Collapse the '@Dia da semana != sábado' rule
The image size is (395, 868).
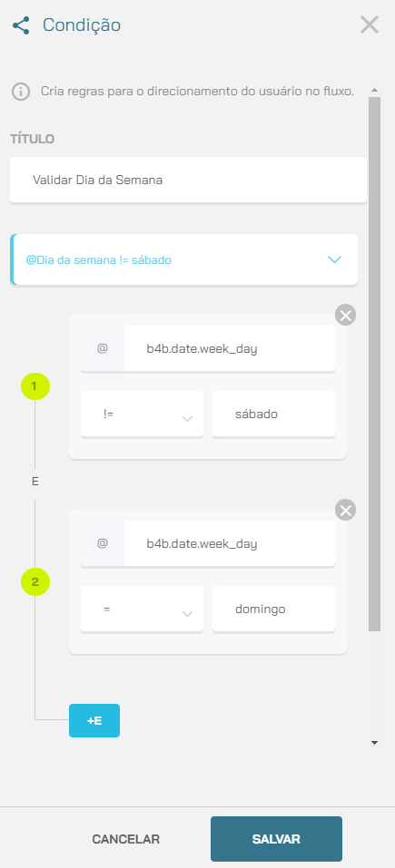[x=334, y=259]
